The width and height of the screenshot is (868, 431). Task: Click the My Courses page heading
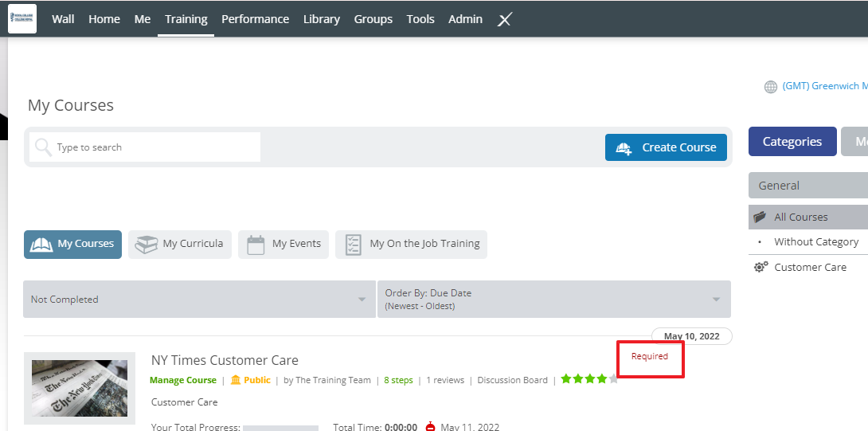click(x=71, y=105)
